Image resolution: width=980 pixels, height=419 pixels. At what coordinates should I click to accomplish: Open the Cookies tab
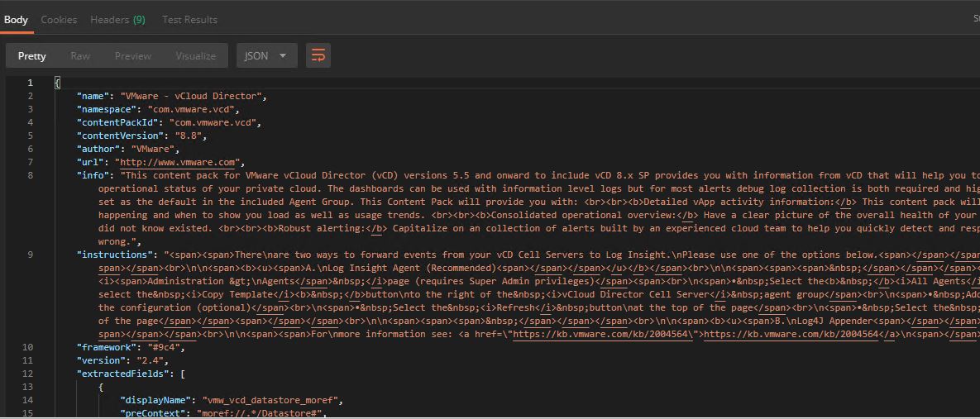(59, 20)
